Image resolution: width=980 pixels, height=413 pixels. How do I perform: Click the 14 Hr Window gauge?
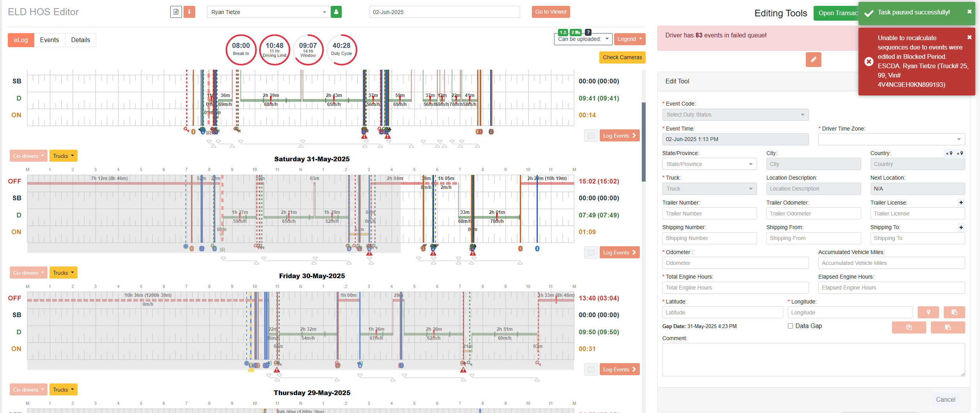click(308, 49)
